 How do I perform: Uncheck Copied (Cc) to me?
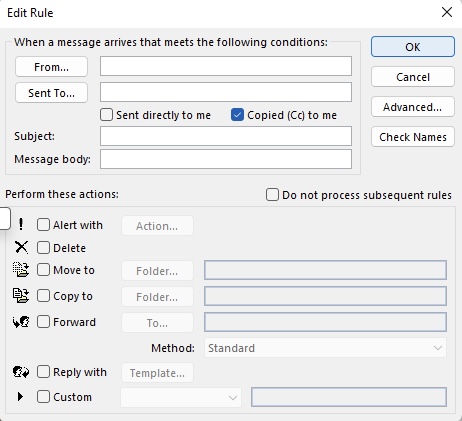pos(237,115)
